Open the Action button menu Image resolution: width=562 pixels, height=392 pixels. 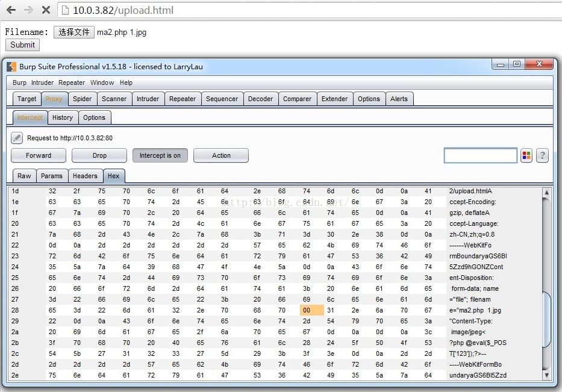[221, 155]
